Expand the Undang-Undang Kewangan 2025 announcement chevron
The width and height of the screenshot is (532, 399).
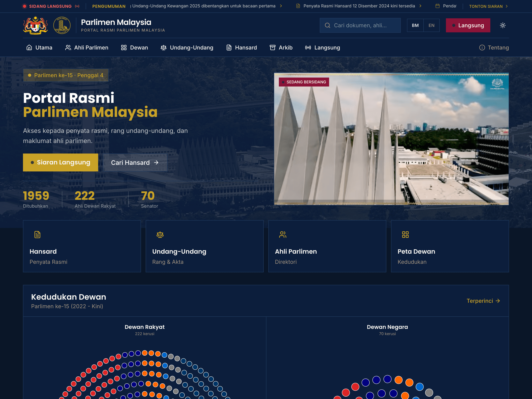point(281,6)
